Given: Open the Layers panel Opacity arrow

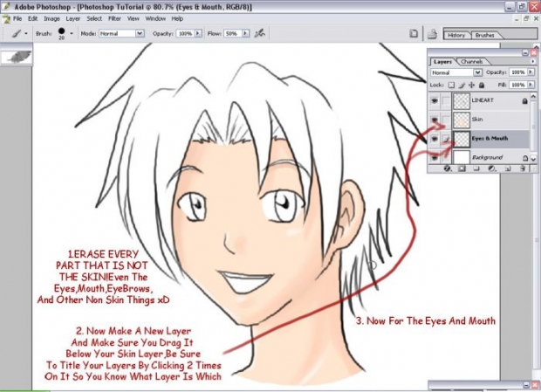Looking at the screenshot, I should pos(531,72).
